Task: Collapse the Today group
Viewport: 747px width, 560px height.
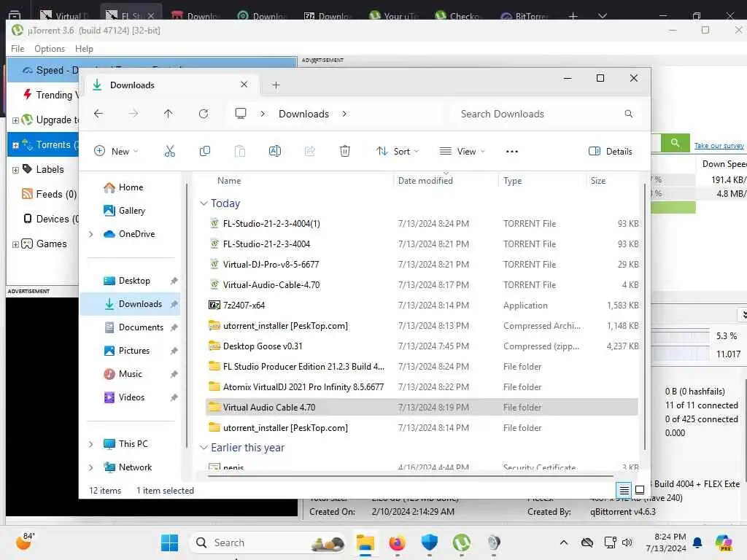Action: coord(204,203)
